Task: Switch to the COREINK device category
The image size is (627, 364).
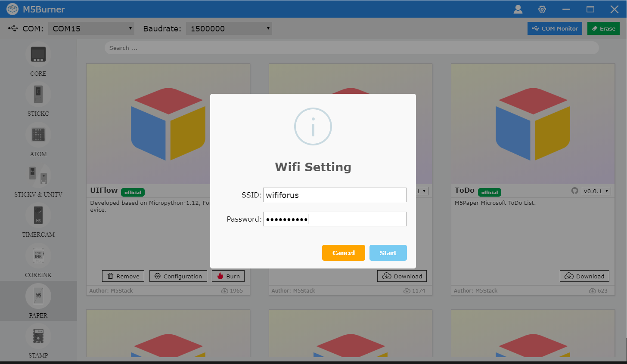Action: 38,256
